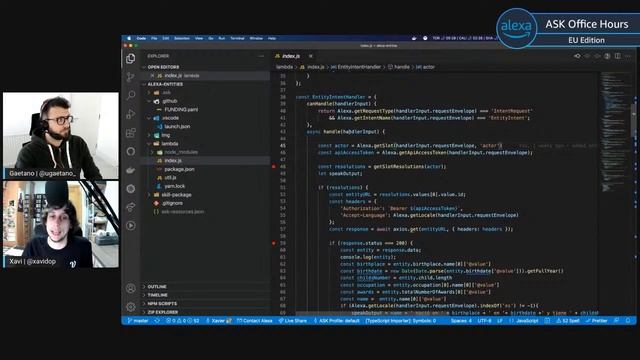Image resolution: width=640 pixels, height=360 pixels.
Task: Open the Edit menu
Action: pos(166,38)
